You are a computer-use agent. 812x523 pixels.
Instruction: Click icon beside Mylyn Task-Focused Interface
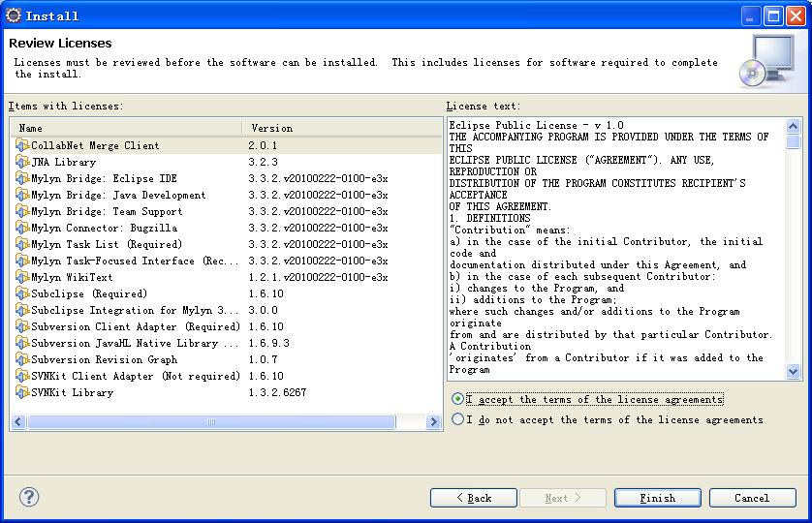21,261
